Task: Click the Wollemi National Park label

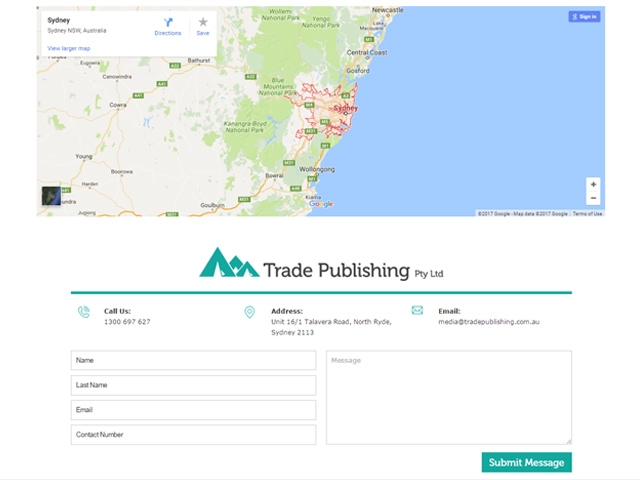Action: click(280, 15)
